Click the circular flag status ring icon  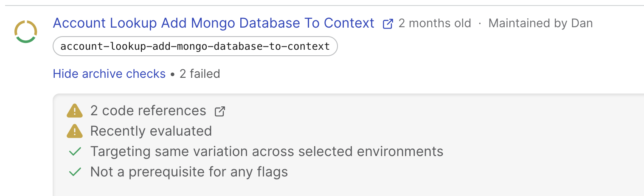click(26, 31)
